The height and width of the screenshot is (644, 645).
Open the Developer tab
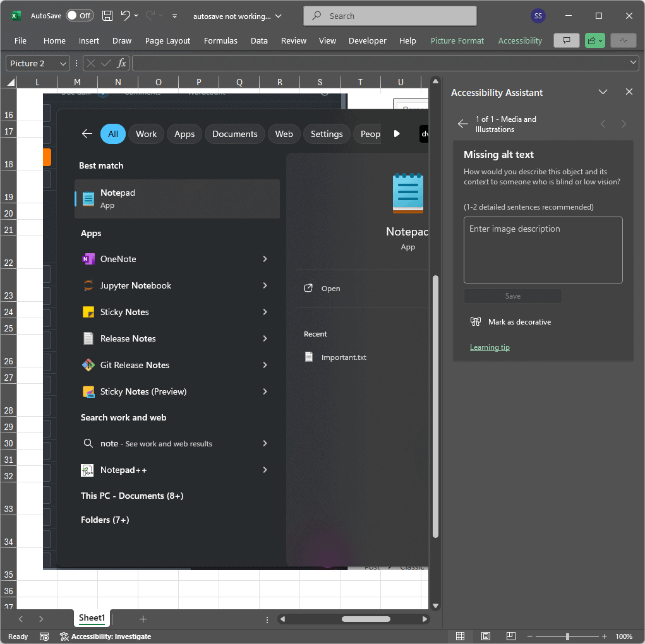367,40
